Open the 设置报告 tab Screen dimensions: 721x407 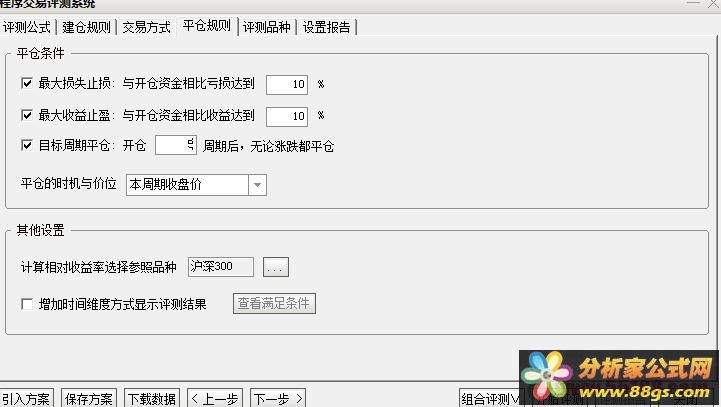pyautogui.click(x=326, y=27)
